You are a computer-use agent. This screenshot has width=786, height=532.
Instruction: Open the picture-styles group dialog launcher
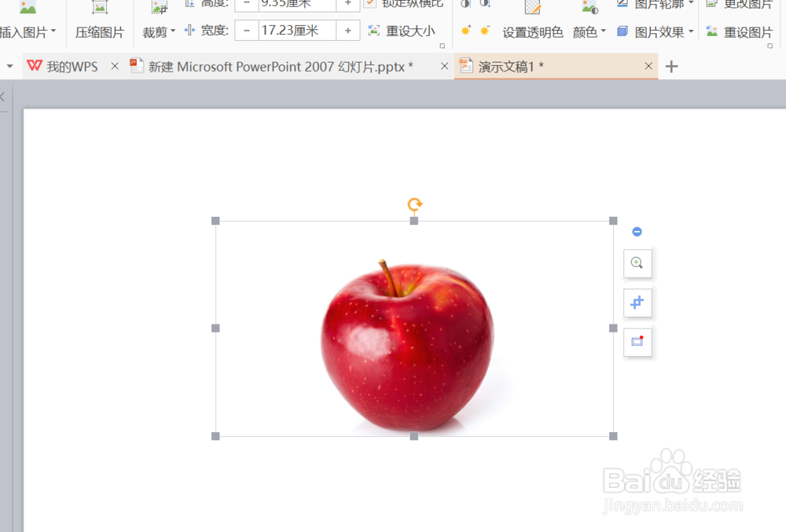tap(770, 46)
